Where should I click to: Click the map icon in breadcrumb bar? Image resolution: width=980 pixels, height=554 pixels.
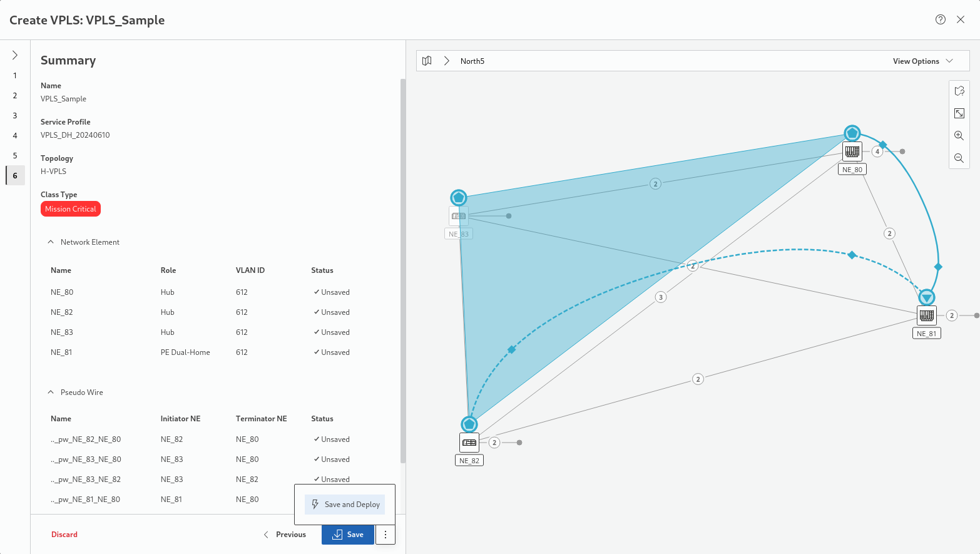(427, 61)
